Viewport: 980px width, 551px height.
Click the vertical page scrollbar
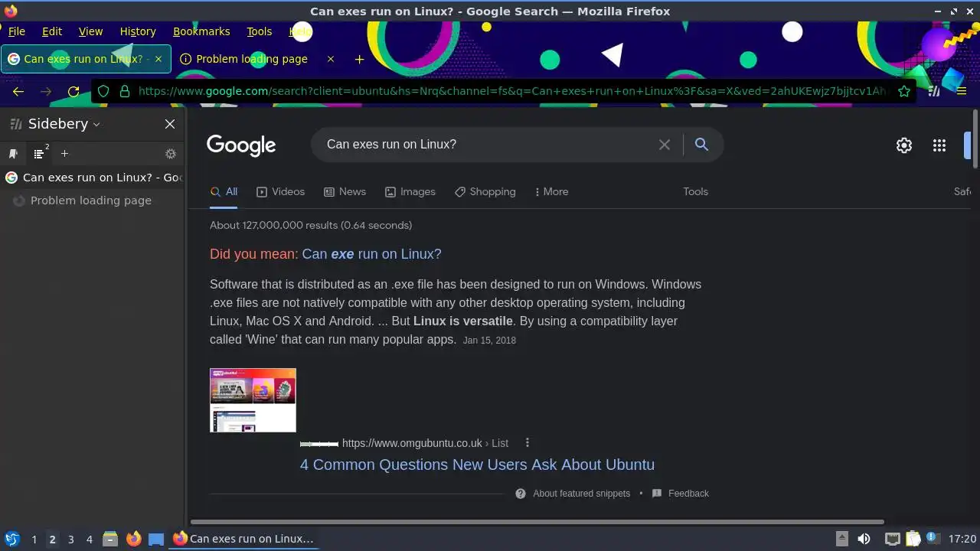tap(975, 139)
